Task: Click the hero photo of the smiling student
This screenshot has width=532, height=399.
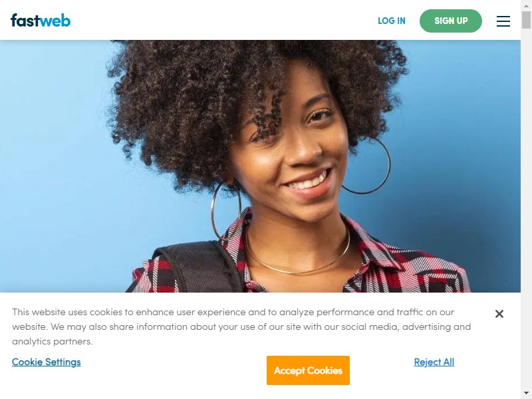Action: [x=260, y=166]
